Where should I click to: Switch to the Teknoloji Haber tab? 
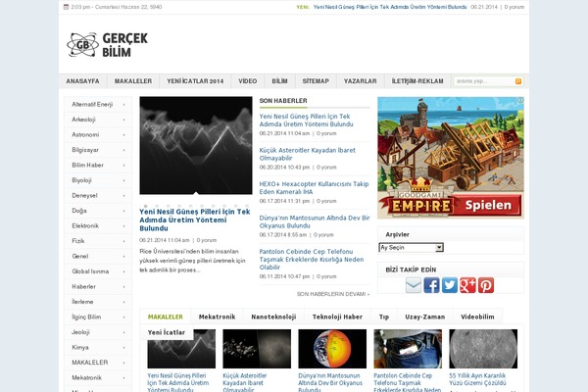(x=337, y=317)
